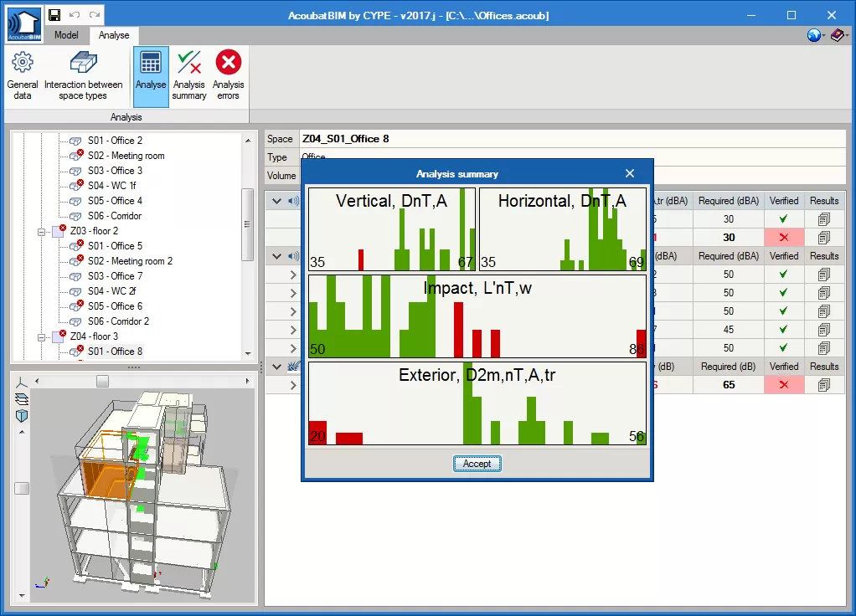Click the stacked floors layers icon
Screen dimensions: 856x616
point(23,399)
